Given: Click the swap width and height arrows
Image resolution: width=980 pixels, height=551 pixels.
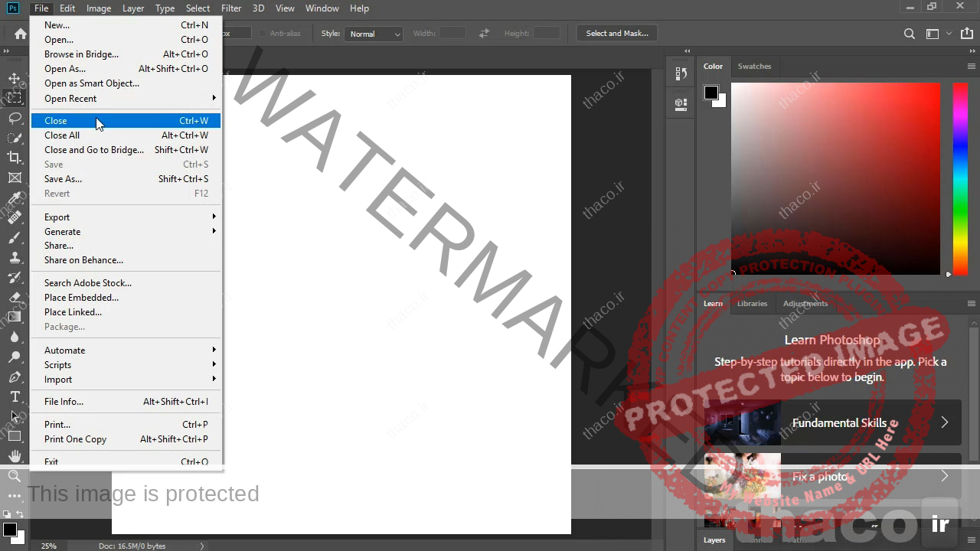Looking at the screenshot, I should (x=484, y=34).
